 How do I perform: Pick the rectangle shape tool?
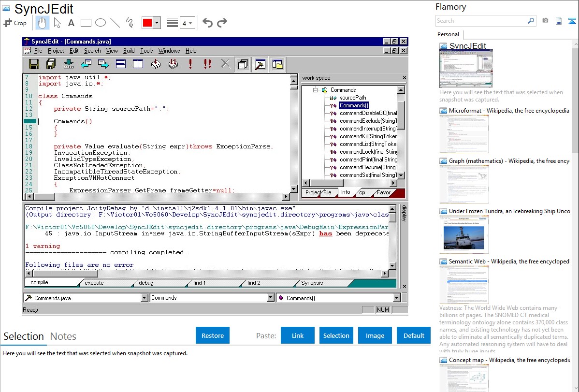click(x=86, y=23)
